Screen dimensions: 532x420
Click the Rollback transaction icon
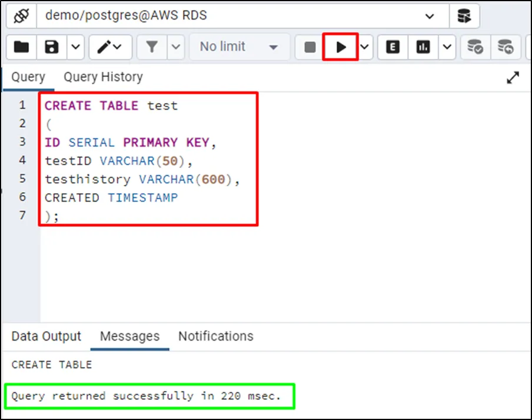click(x=506, y=47)
